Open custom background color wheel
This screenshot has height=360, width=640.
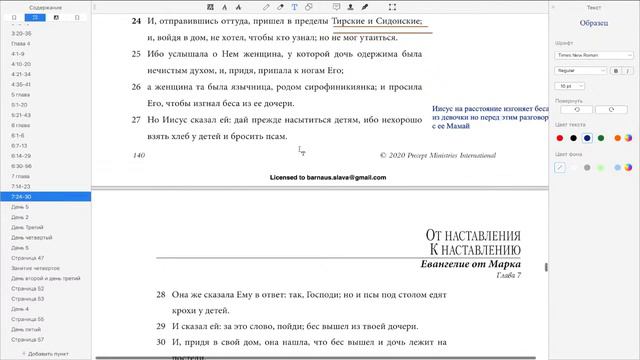pyautogui.click(x=629, y=167)
